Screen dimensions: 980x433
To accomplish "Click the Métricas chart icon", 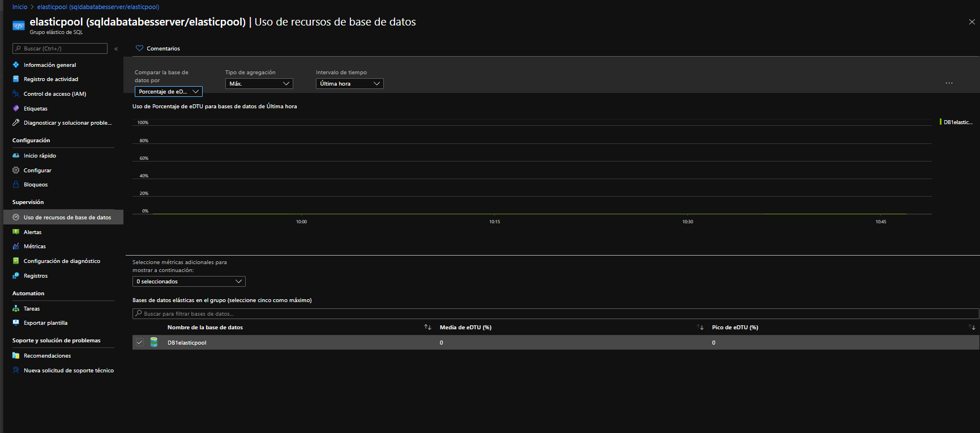I will pyautogui.click(x=16, y=246).
